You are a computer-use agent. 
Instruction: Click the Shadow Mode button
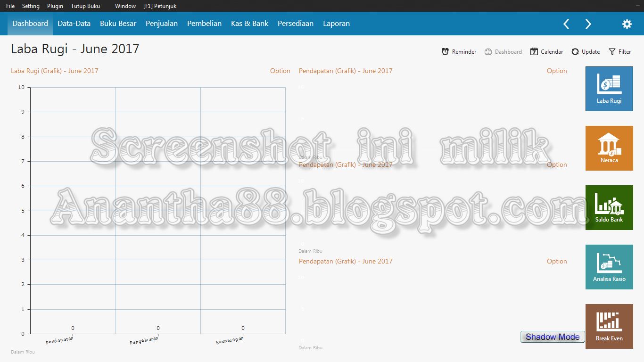click(x=552, y=337)
